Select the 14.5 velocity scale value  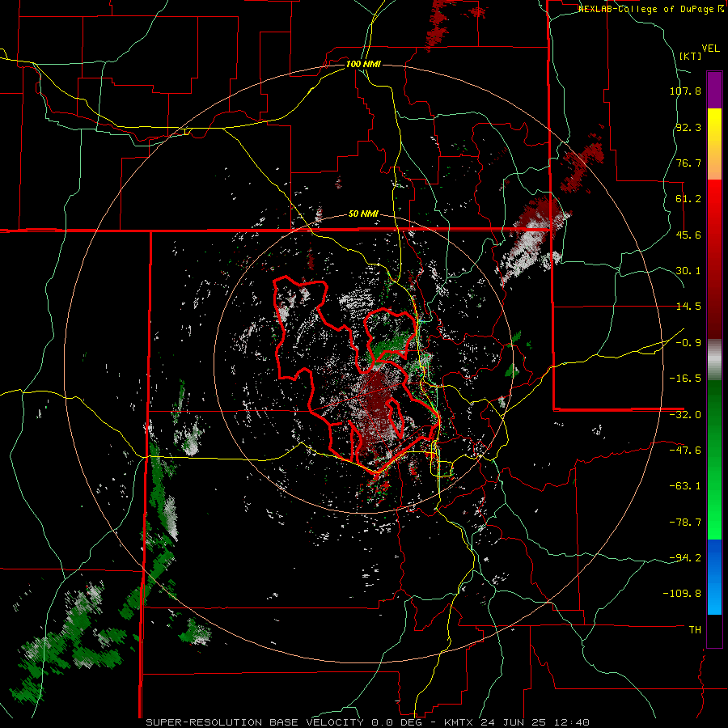tap(688, 307)
